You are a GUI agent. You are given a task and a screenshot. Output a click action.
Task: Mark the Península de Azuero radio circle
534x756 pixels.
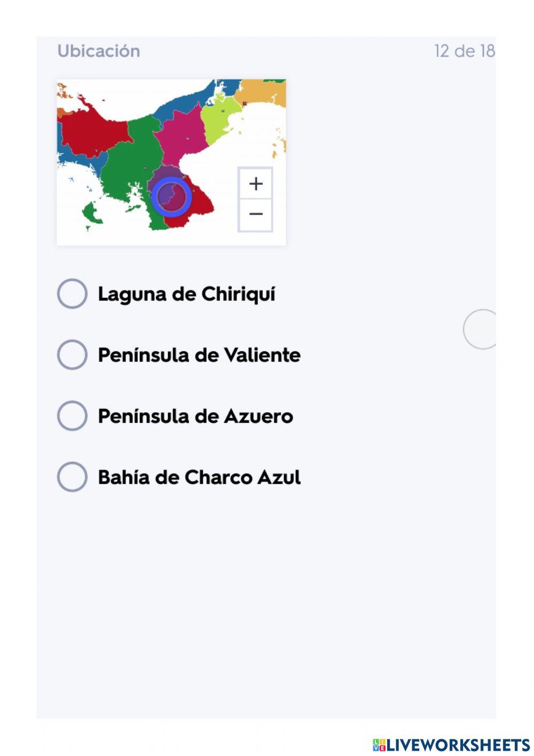click(x=72, y=416)
